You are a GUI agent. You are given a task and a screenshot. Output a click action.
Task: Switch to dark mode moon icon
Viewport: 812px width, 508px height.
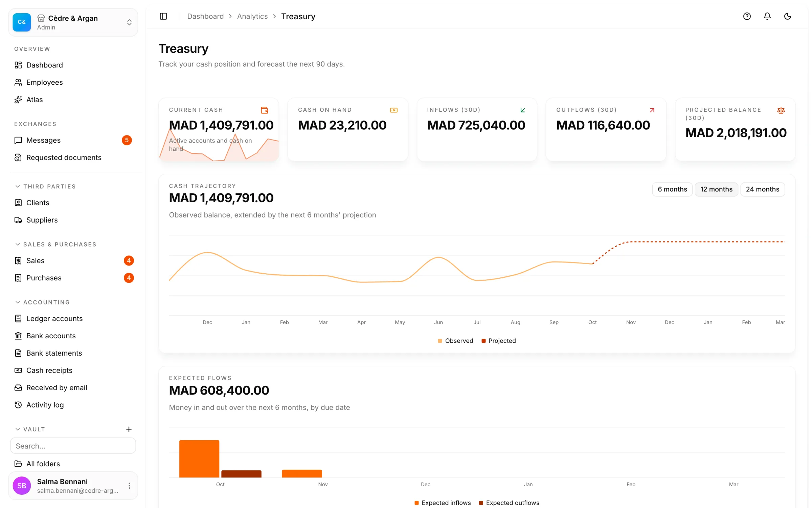787,16
